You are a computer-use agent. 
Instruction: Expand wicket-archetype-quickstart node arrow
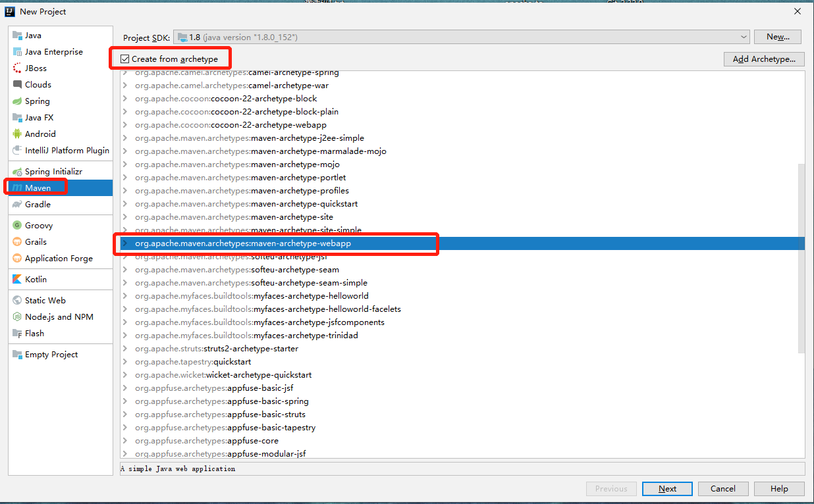click(x=126, y=375)
